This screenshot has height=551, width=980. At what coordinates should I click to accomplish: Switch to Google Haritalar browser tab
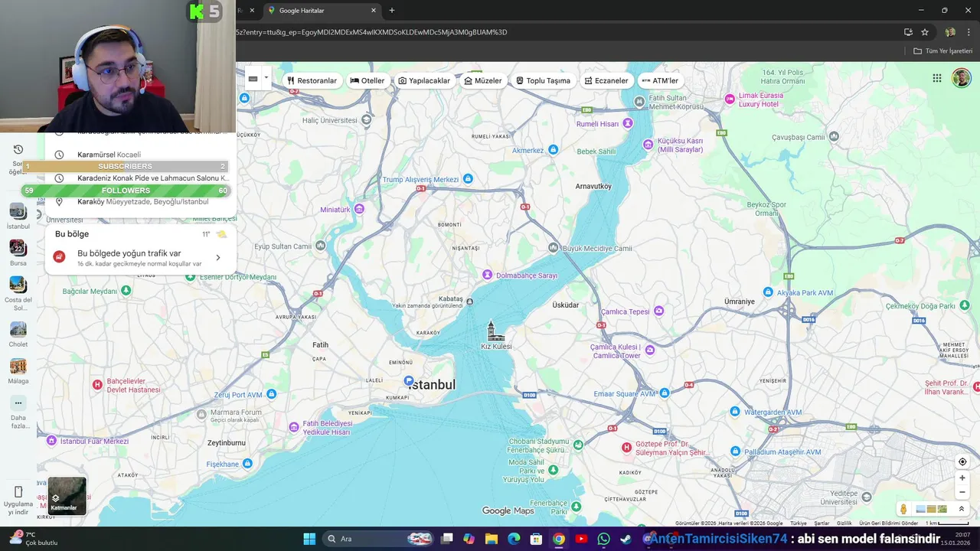coord(322,11)
